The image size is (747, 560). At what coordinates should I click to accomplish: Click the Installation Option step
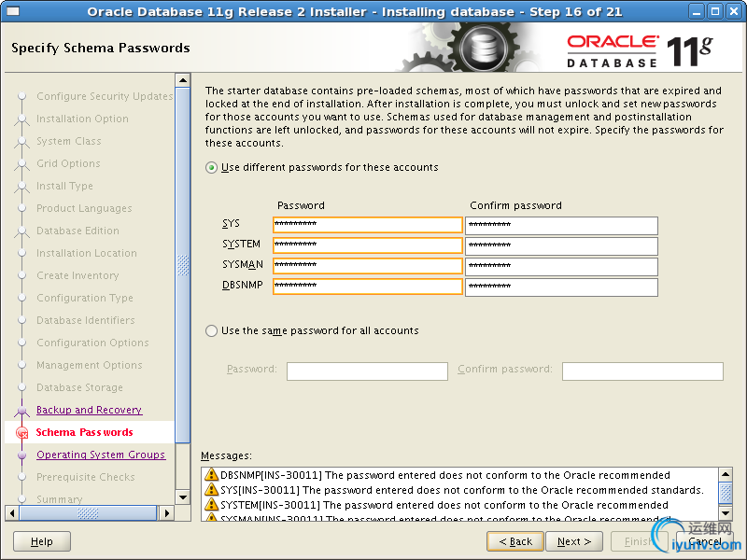tap(82, 119)
